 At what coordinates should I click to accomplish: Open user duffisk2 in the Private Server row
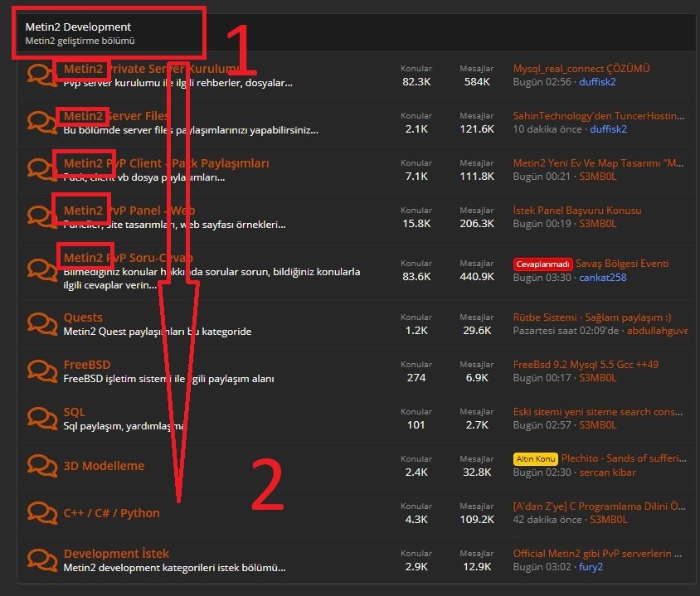pos(597,82)
